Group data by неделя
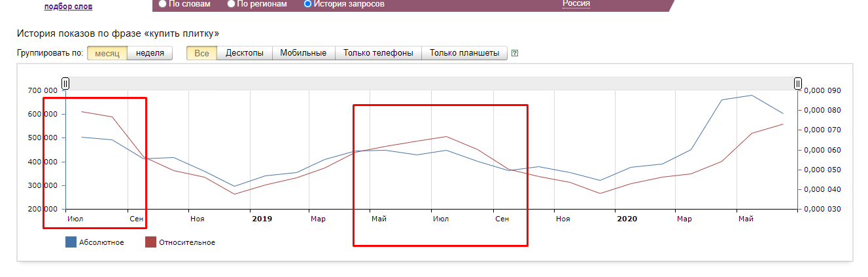This screenshot has width=868, height=277. pos(150,53)
